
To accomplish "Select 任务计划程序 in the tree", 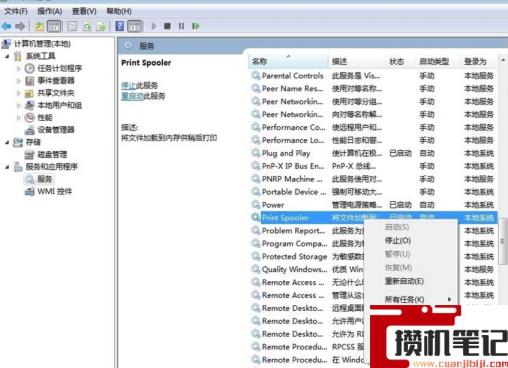I will coord(60,68).
